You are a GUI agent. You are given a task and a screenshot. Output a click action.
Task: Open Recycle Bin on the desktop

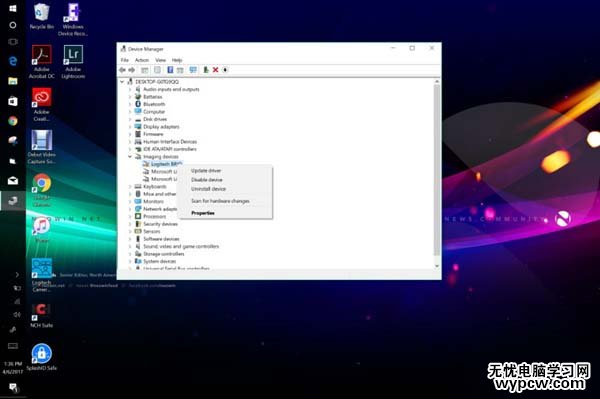42,16
